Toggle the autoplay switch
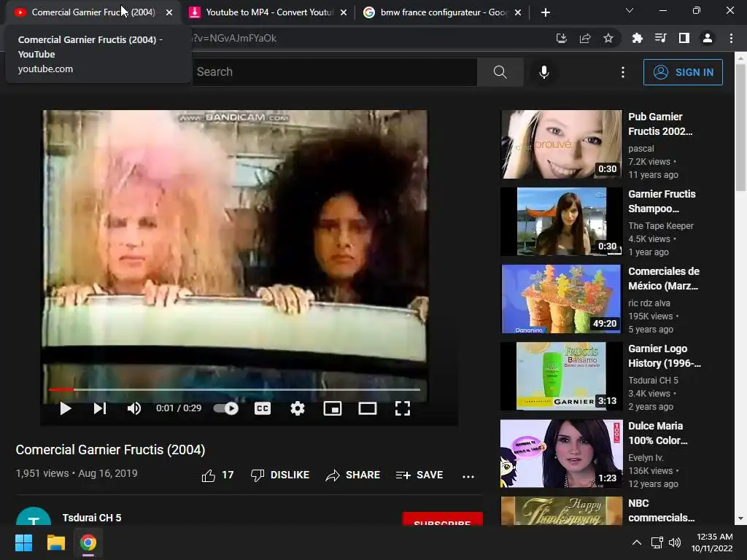 click(226, 408)
